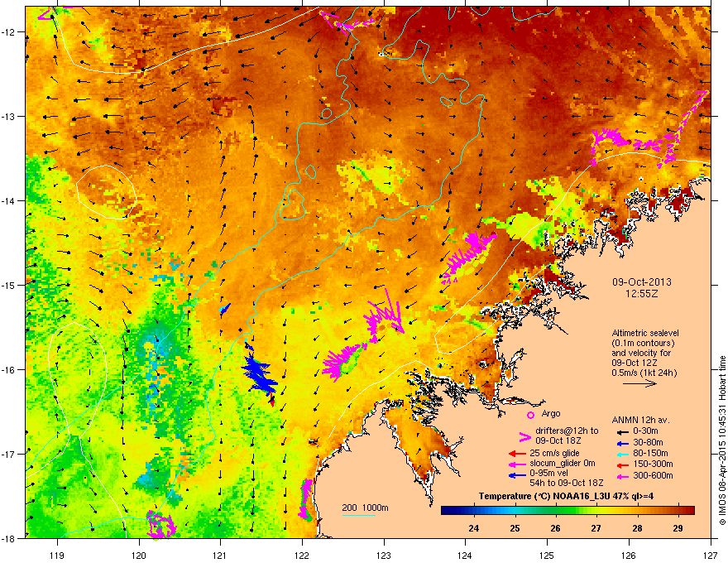Image resolution: width=728 pixels, height=563 pixels.
Task: Click the blue arrow beside 30-80m
Action: (622, 444)
